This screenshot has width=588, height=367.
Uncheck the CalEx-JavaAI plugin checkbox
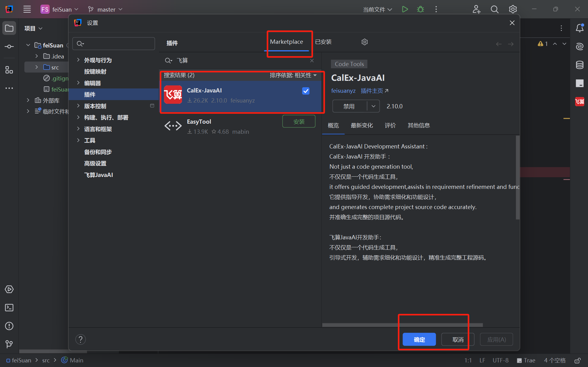305,91
